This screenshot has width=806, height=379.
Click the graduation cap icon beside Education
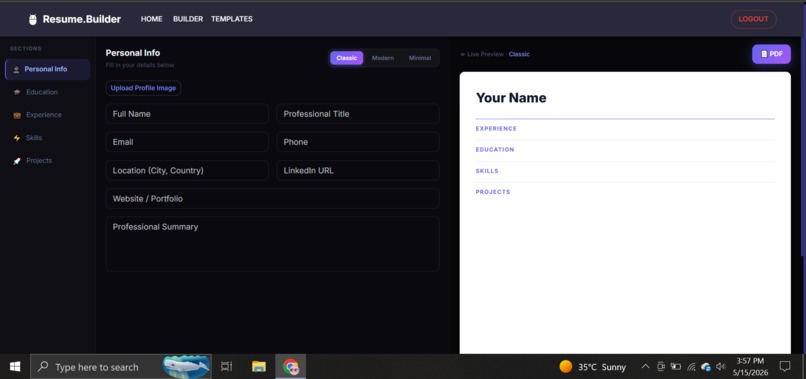tap(17, 93)
